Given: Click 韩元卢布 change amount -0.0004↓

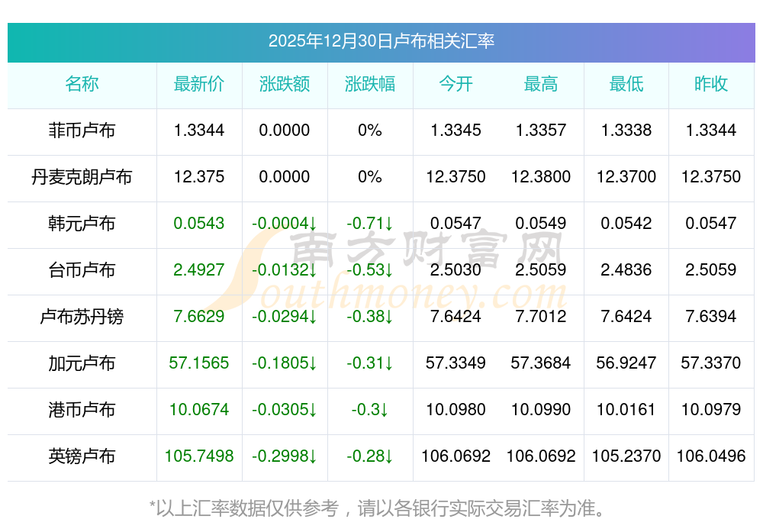Looking at the screenshot, I should coord(285,224).
